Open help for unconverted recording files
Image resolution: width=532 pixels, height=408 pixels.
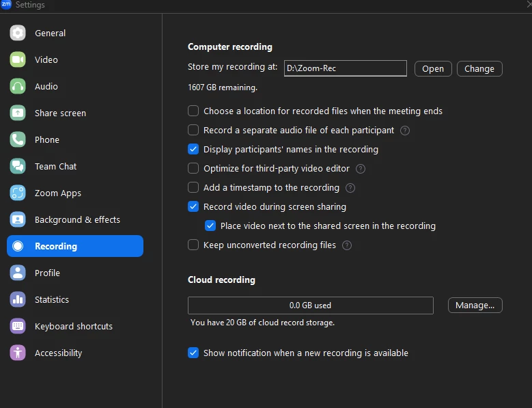347,245
